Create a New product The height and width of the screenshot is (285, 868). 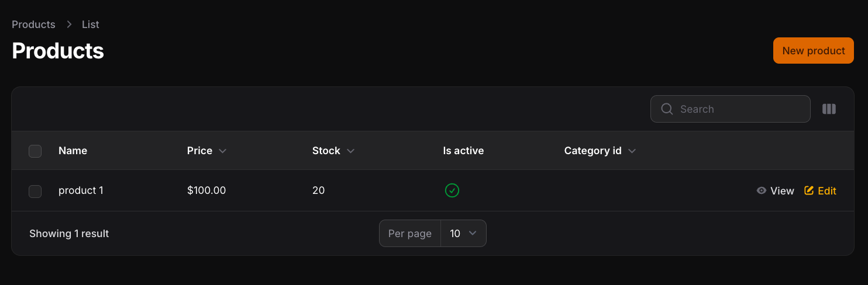813,51
